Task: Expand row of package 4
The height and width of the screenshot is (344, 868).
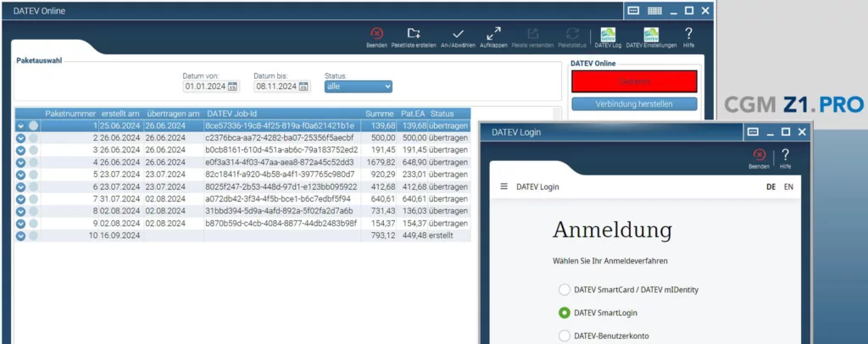Action: (x=21, y=162)
